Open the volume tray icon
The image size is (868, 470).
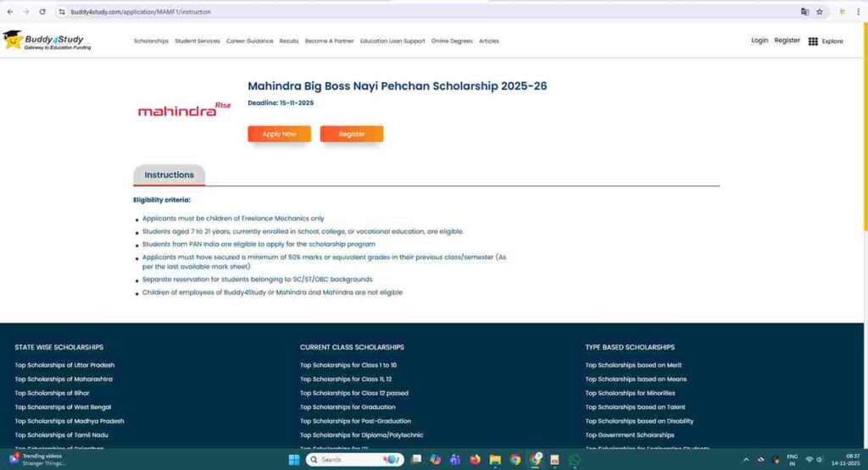[820, 460]
